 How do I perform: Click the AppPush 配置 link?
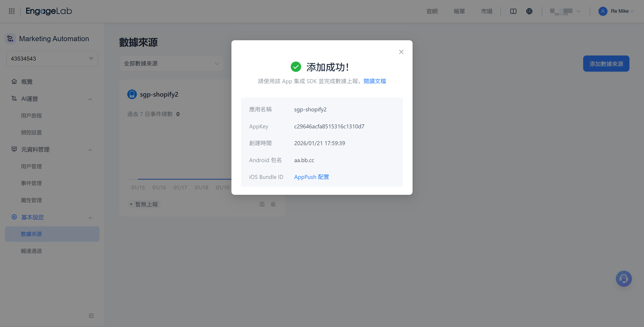(311, 177)
